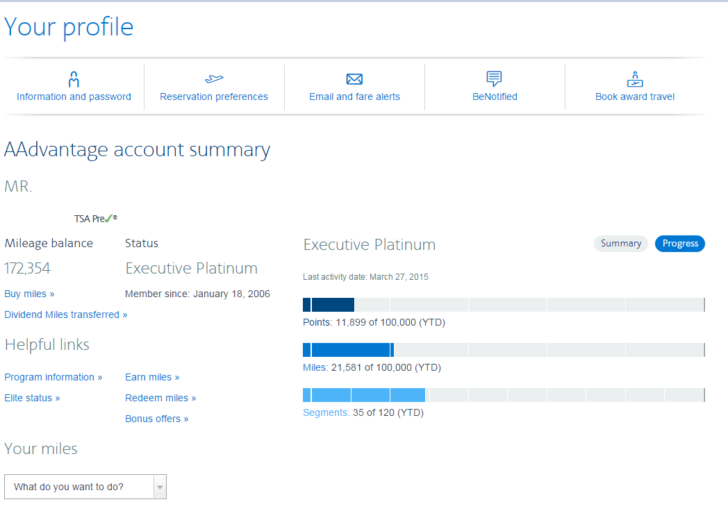Click the dropdown arrow under Your miles
The width and height of the screenshot is (728, 511).
tap(160, 487)
